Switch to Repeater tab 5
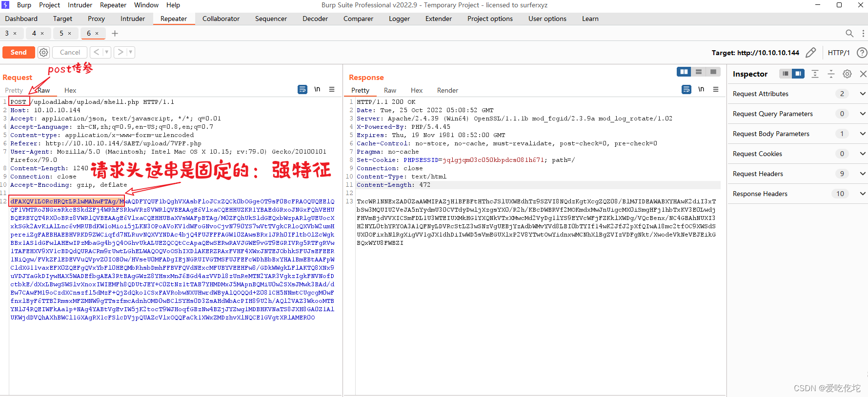 (x=61, y=33)
